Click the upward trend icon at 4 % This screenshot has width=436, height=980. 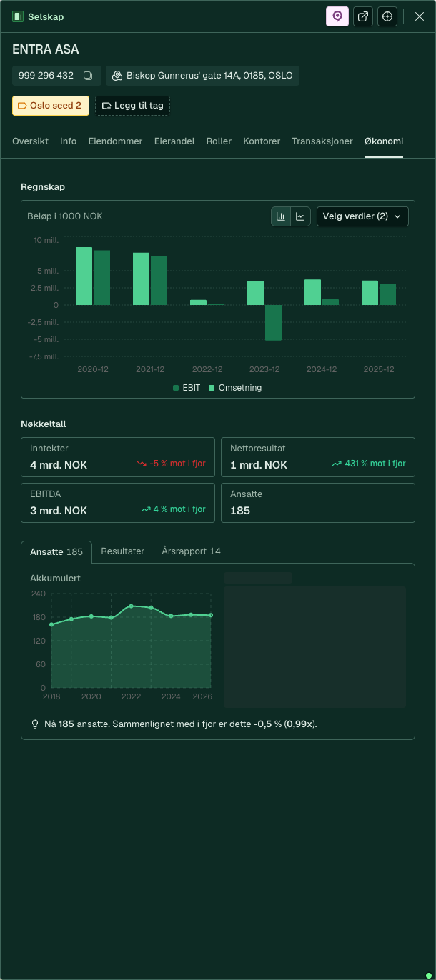(146, 509)
